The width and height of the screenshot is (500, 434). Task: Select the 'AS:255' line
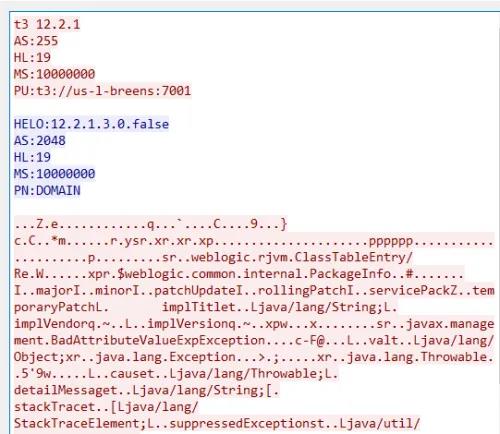click(x=36, y=41)
